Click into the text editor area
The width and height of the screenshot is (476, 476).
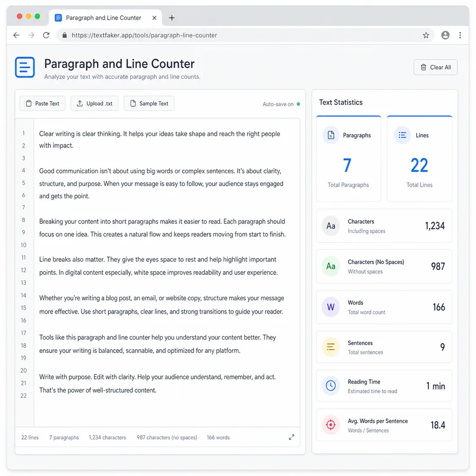[x=167, y=272]
